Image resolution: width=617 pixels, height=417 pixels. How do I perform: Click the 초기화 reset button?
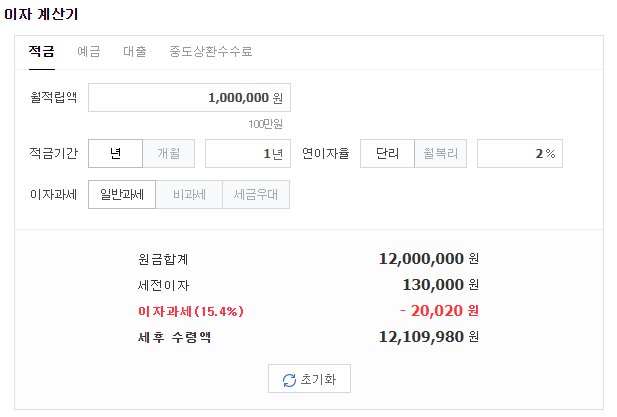[x=309, y=379]
